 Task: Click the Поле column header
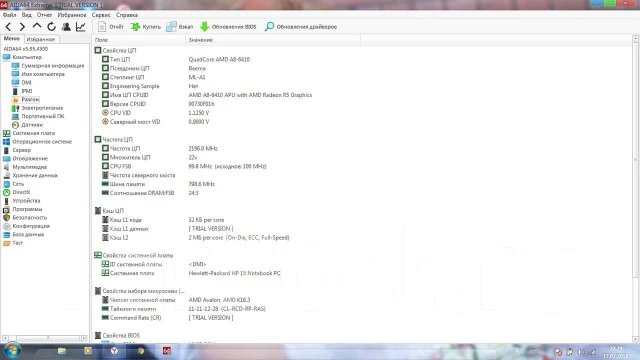139,40
